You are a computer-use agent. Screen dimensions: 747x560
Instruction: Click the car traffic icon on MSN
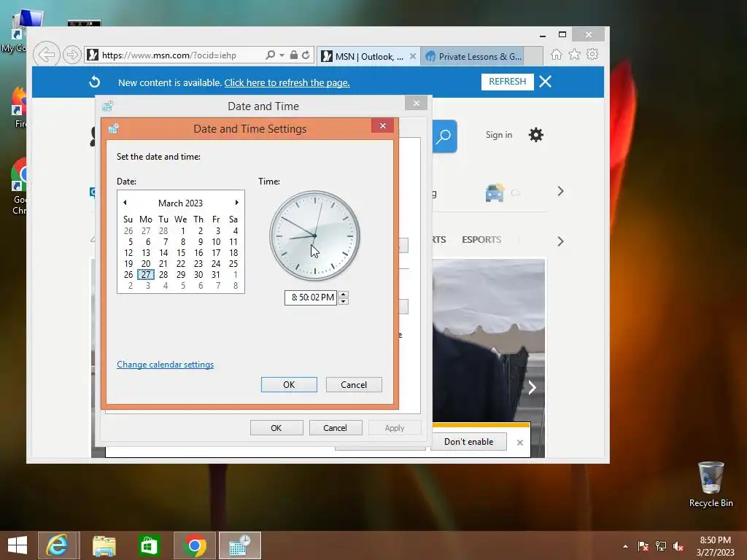[x=495, y=192]
